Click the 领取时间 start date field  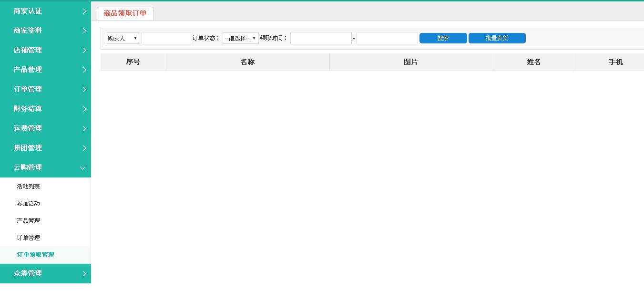[x=321, y=38]
